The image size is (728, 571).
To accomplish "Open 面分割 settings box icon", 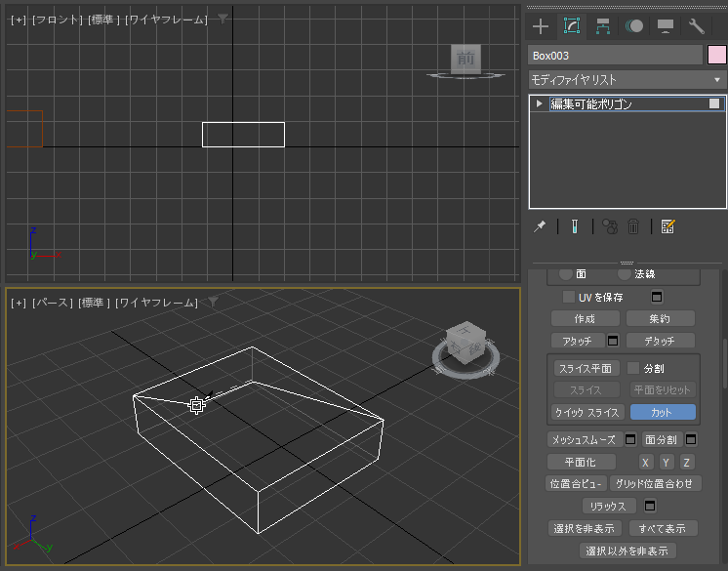I will [691, 439].
